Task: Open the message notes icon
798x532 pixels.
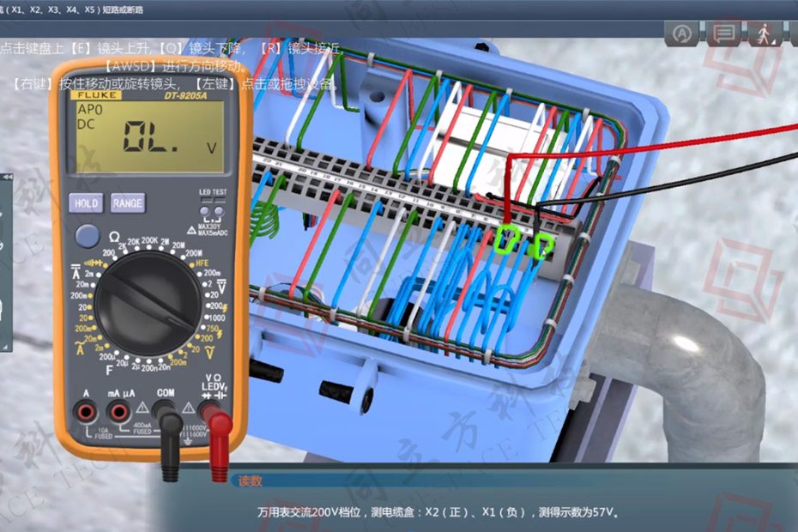Action: pyautogui.click(x=723, y=33)
